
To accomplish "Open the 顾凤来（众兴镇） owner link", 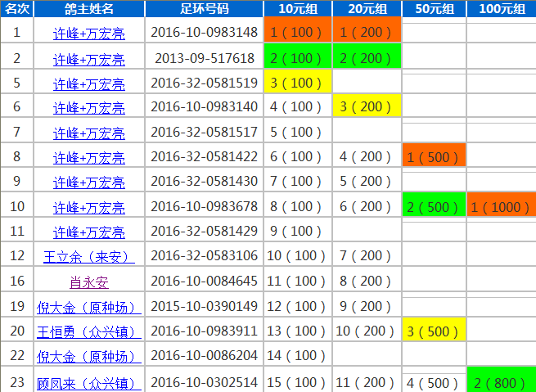I will tap(88, 382).
